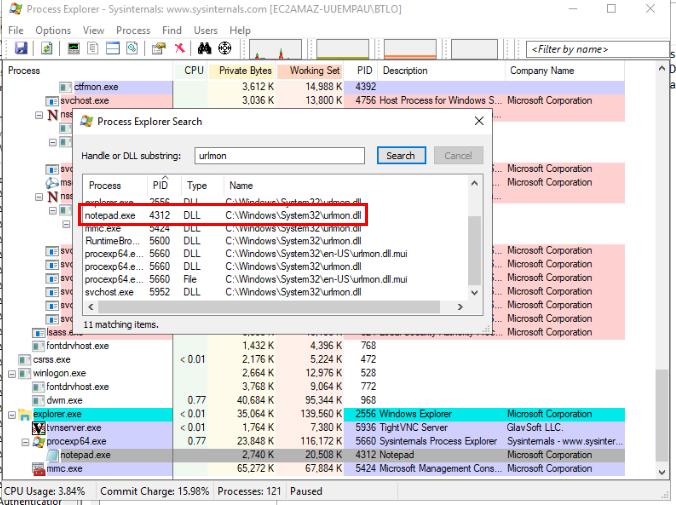
Task: Open the File menu
Action: coord(16,30)
